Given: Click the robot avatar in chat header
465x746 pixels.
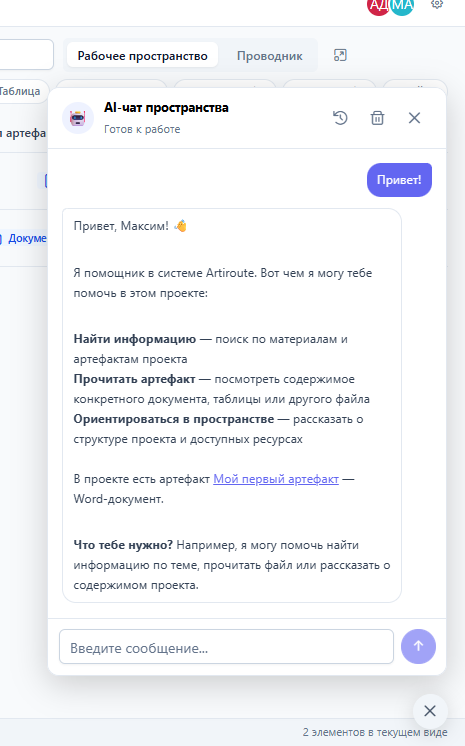Looking at the screenshot, I should pyautogui.click(x=78, y=118).
